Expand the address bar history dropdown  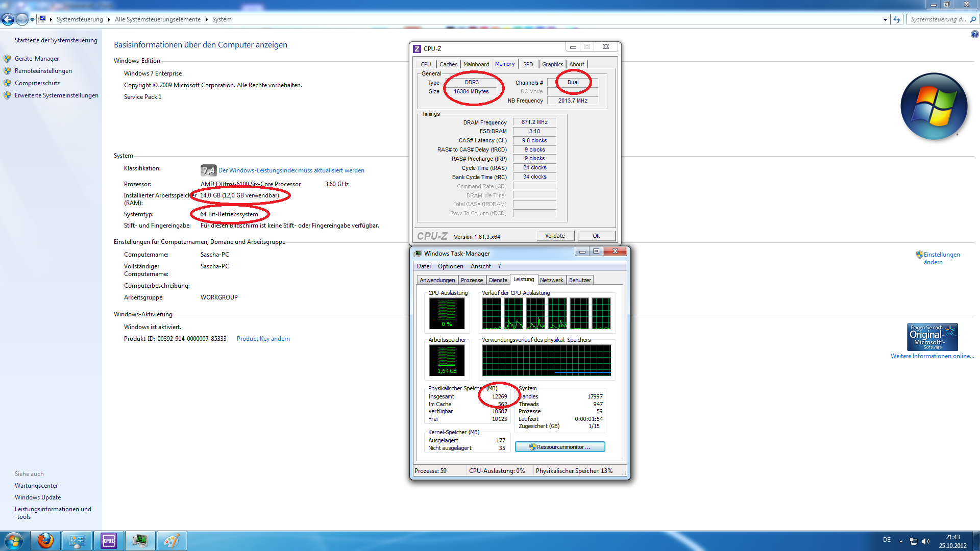click(885, 19)
